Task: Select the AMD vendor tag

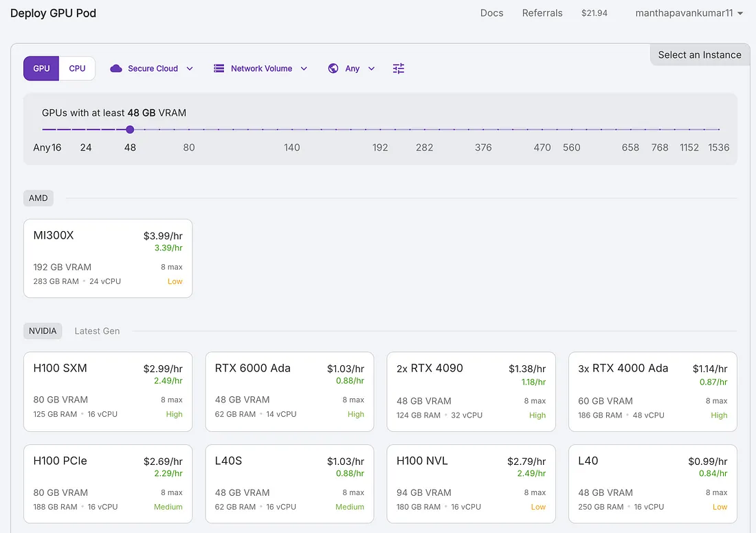Action: pos(38,198)
